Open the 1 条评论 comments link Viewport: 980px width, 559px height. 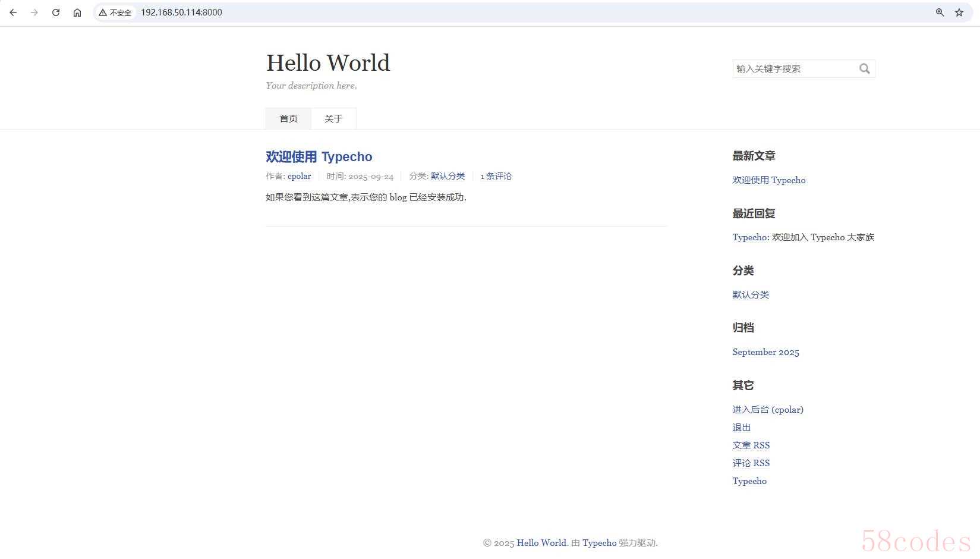coord(496,177)
